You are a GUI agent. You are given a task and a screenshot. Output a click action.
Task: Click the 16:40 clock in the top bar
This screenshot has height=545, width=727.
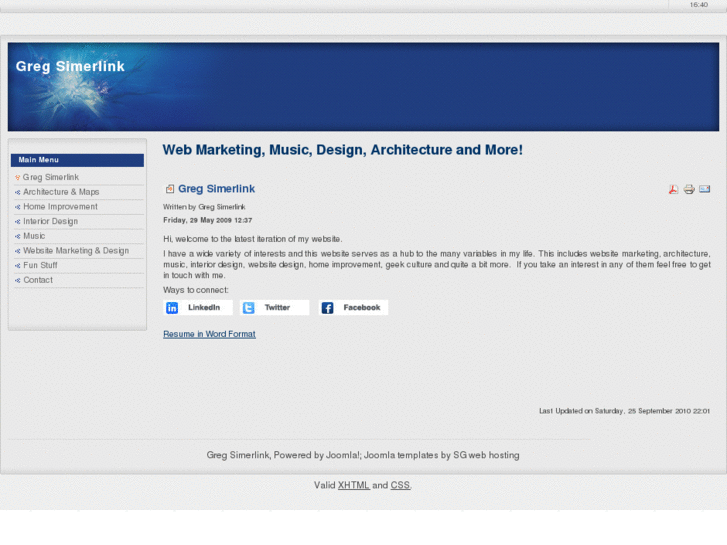pos(698,5)
